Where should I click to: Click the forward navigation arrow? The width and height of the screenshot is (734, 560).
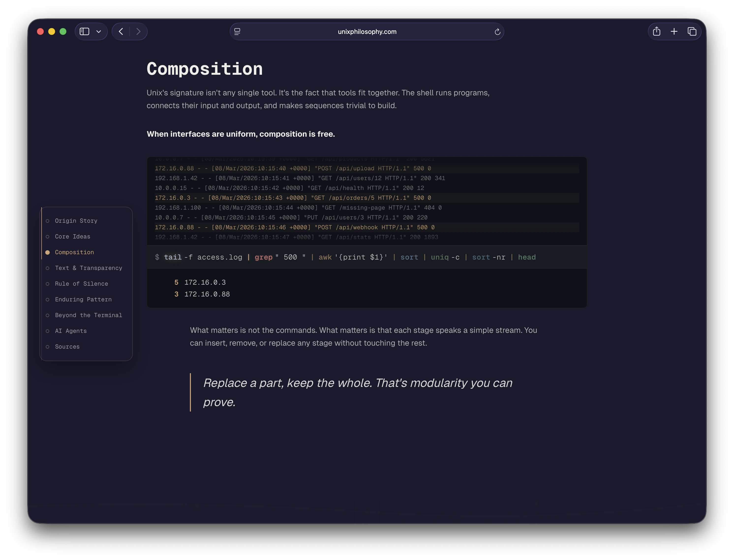[138, 31]
